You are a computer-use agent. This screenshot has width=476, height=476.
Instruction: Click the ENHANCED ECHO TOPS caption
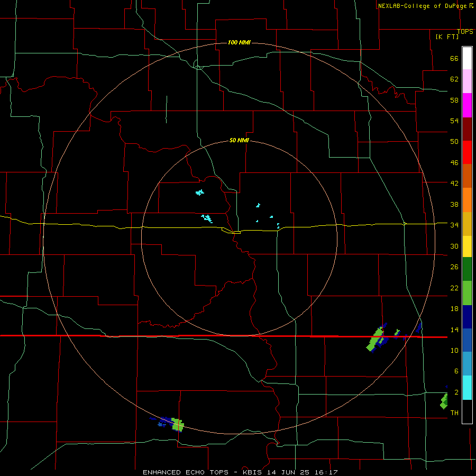pyautogui.click(x=186, y=472)
